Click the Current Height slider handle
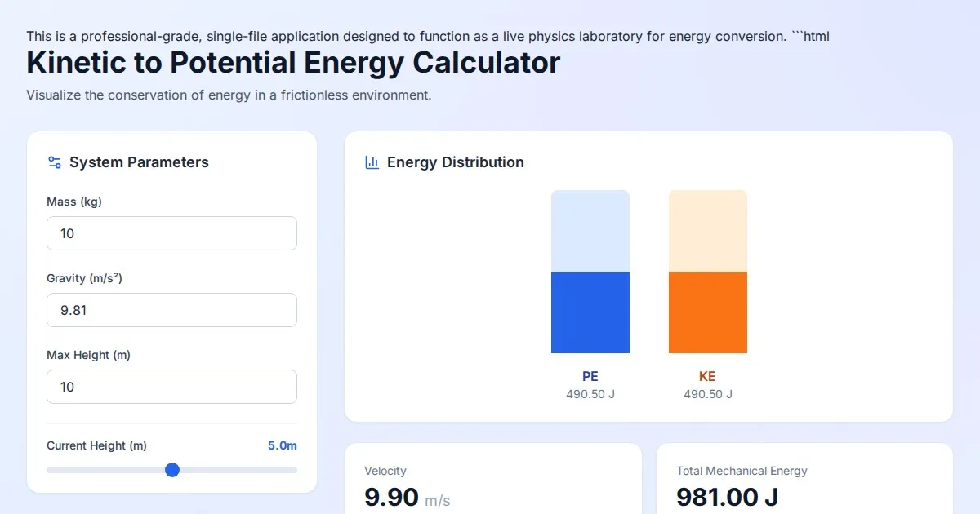980x514 pixels. click(172, 470)
